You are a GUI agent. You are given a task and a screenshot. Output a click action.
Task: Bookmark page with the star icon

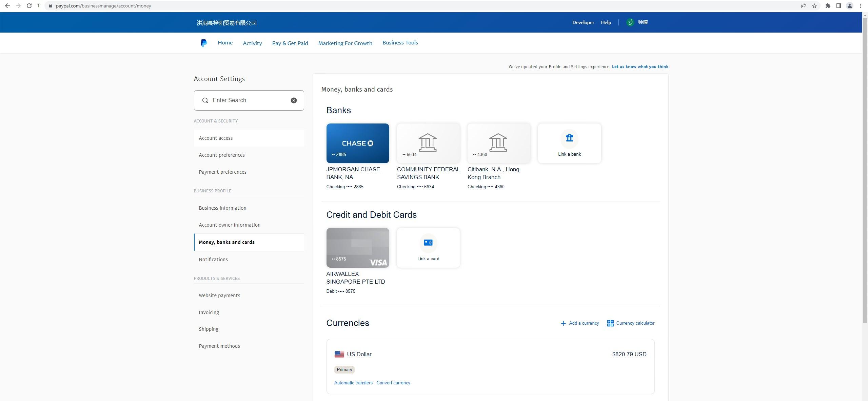814,6
